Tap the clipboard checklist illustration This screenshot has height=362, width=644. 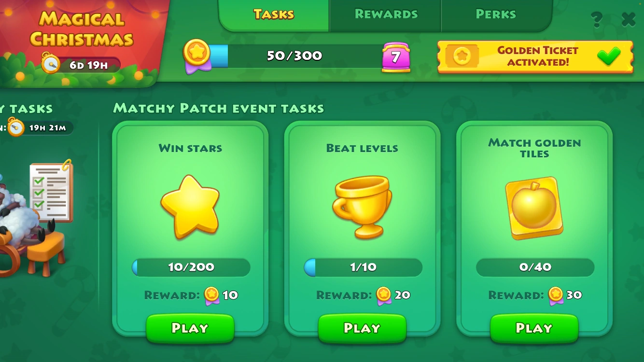52,191
